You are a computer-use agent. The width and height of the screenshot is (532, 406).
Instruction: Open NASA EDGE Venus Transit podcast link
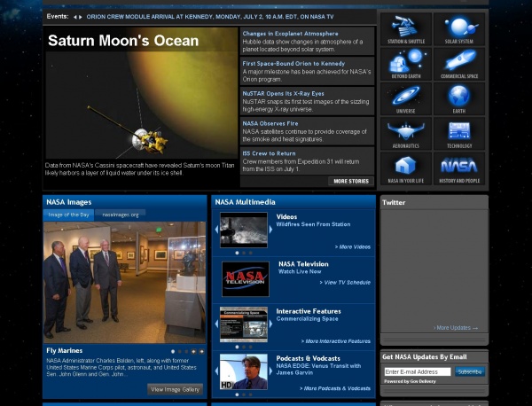pos(318,369)
